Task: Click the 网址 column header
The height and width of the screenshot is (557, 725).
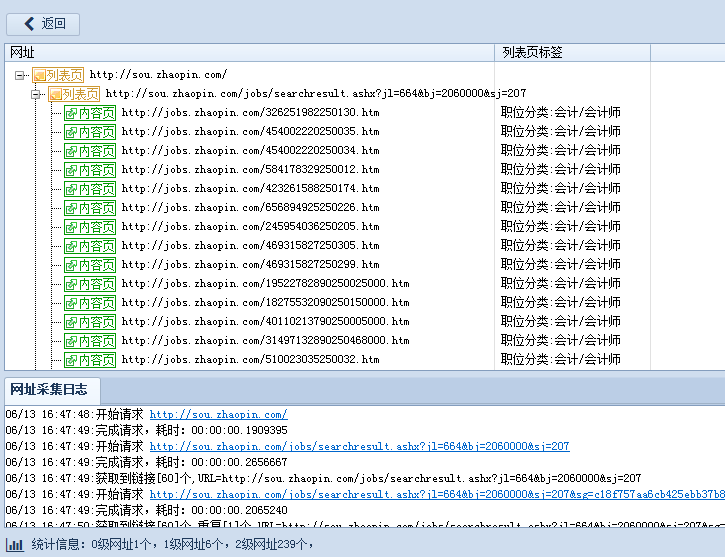Action: click(249, 52)
